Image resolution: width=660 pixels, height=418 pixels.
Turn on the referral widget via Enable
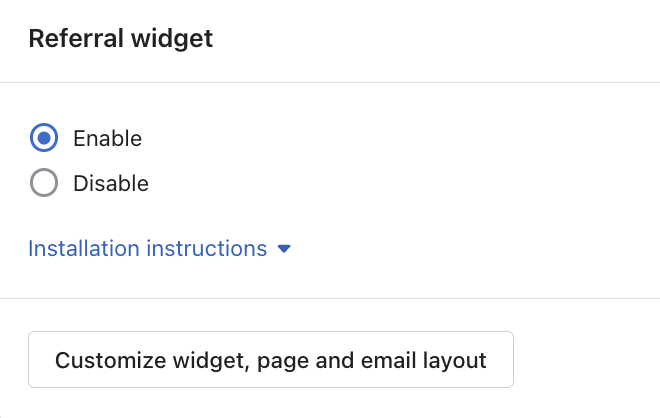pos(45,138)
